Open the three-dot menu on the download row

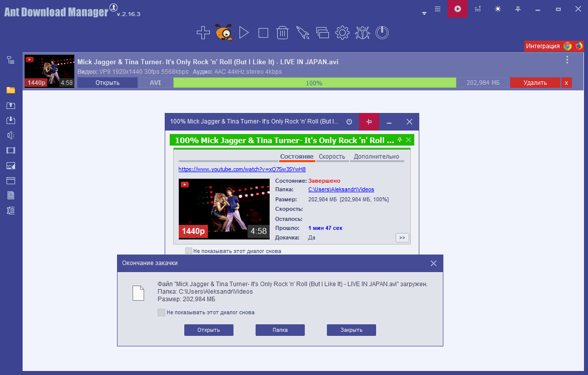(x=567, y=60)
